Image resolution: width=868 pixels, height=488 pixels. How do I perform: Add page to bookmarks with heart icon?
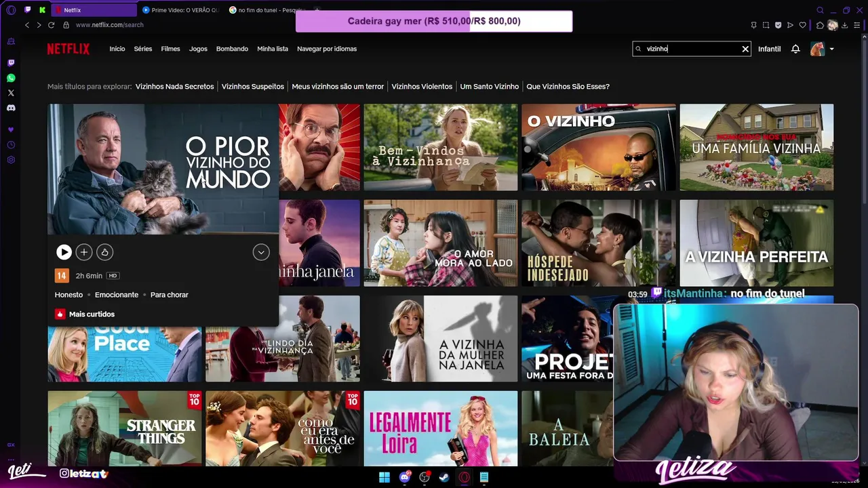pyautogui.click(x=802, y=25)
